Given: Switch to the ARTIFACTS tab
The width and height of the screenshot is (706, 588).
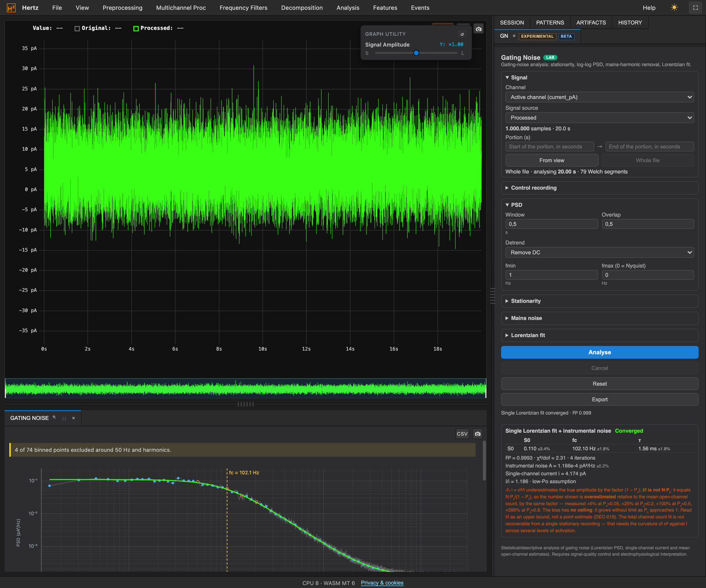Looking at the screenshot, I should (x=591, y=23).
